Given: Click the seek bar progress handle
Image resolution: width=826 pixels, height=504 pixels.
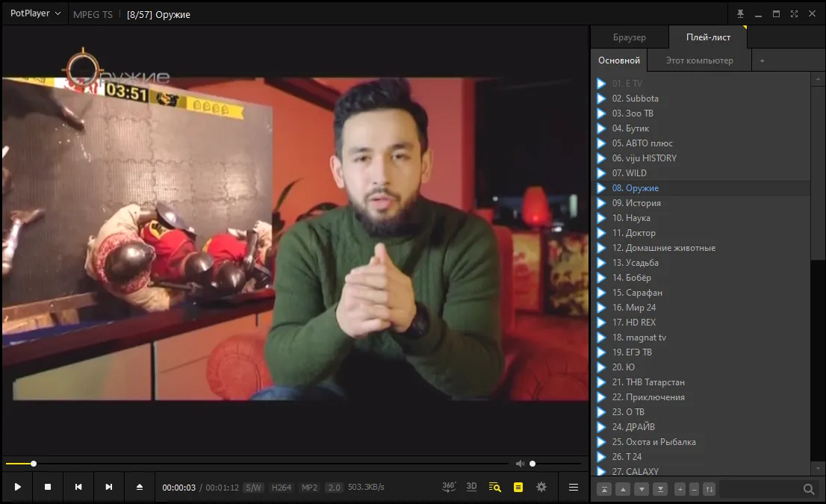Looking at the screenshot, I should click(34, 464).
